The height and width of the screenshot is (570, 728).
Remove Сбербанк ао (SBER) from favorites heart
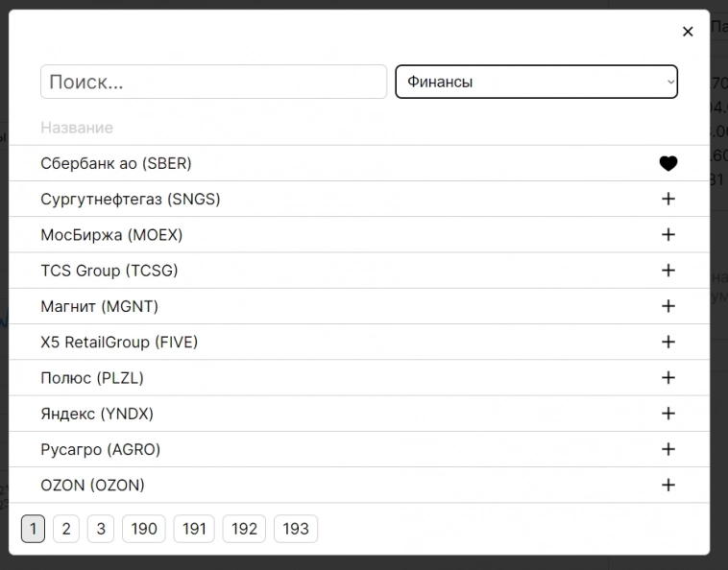point(668,163)
